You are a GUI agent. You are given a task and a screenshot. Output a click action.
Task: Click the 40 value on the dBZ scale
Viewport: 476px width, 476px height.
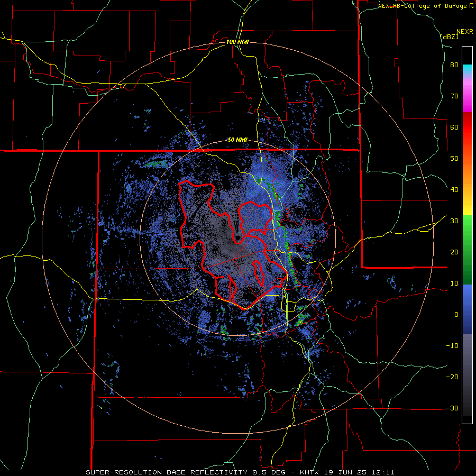454,190
